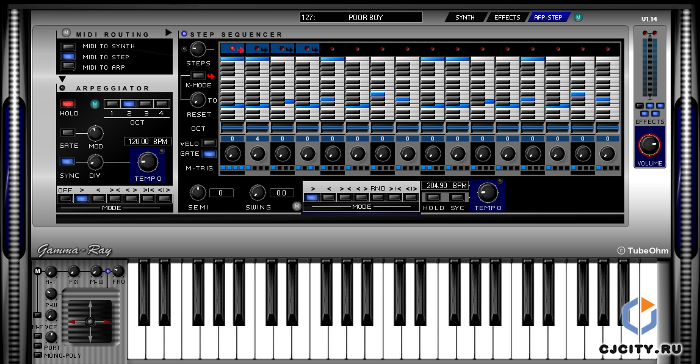Select arpeggiator octave 3 button
This screenshot has width=700, height=364.
click(x=145, y=104)
